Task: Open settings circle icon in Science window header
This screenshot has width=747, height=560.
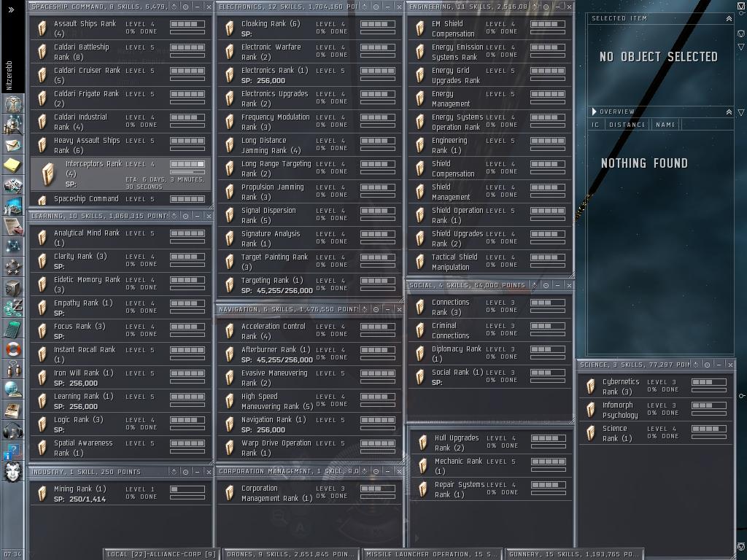Action: pos(708,365)
